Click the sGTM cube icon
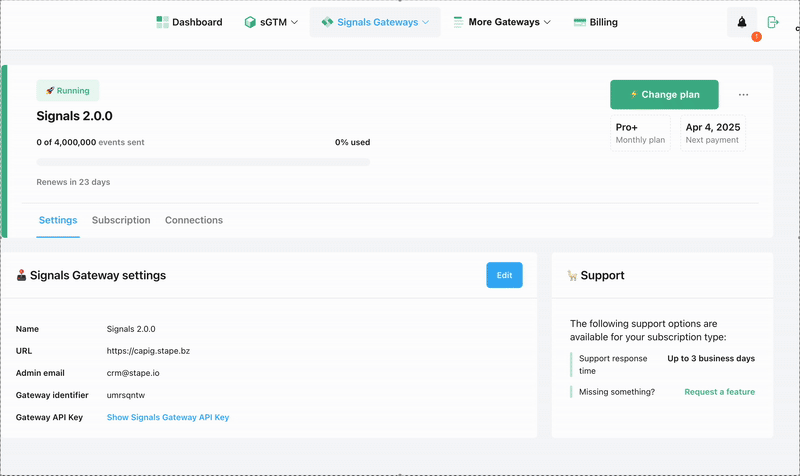 pyautogui.click(x=250, y=22)
